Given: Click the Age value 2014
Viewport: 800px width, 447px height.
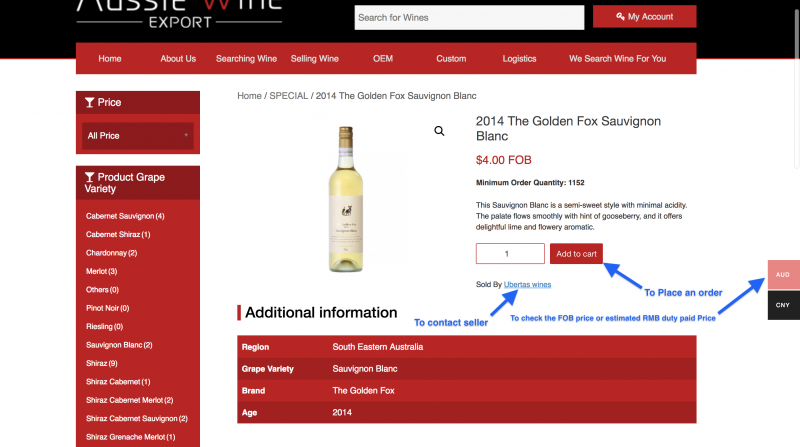Looking at the screenshot, I should (342, 413).
